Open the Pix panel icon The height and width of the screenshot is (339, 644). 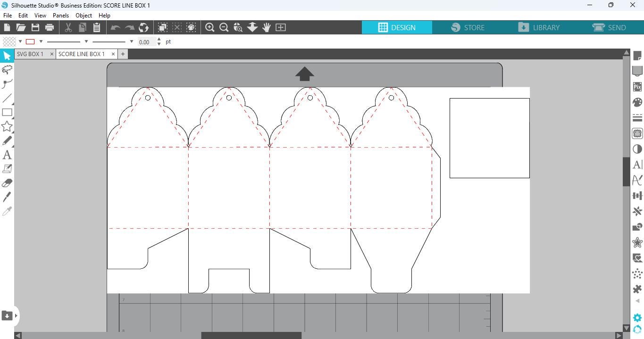coord(637,87)
